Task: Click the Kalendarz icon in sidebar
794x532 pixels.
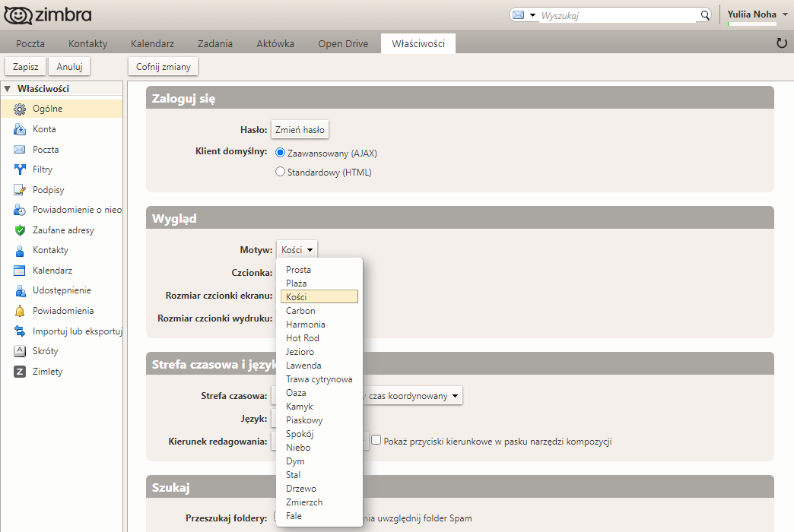Action: [x=20, y=271]
